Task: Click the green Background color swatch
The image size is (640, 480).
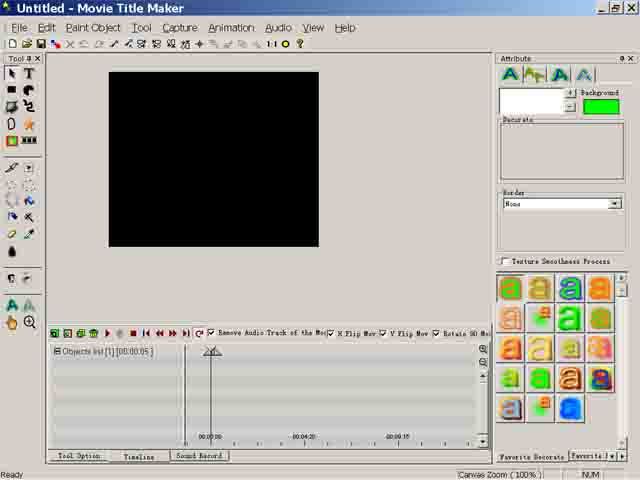Action: coord(600,106)
